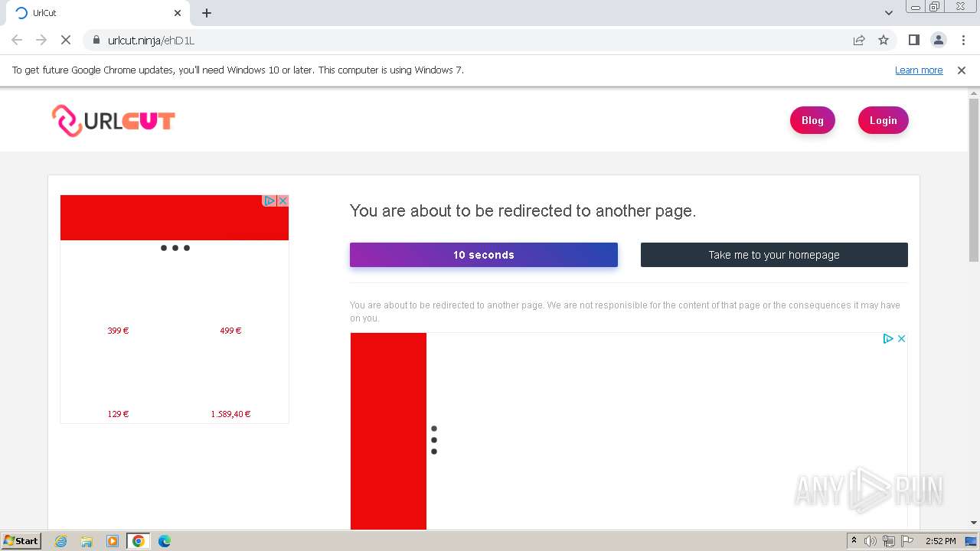Click the UrlCut logo
Image resolution: width=980 pixels, height=551 pixels.
point(113,121)
